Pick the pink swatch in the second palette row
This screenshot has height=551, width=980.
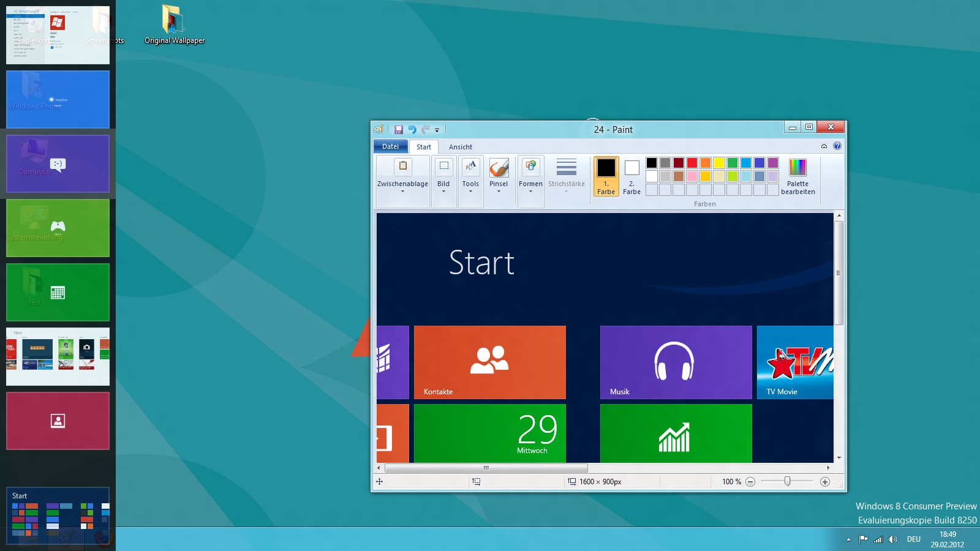point(692,176)
